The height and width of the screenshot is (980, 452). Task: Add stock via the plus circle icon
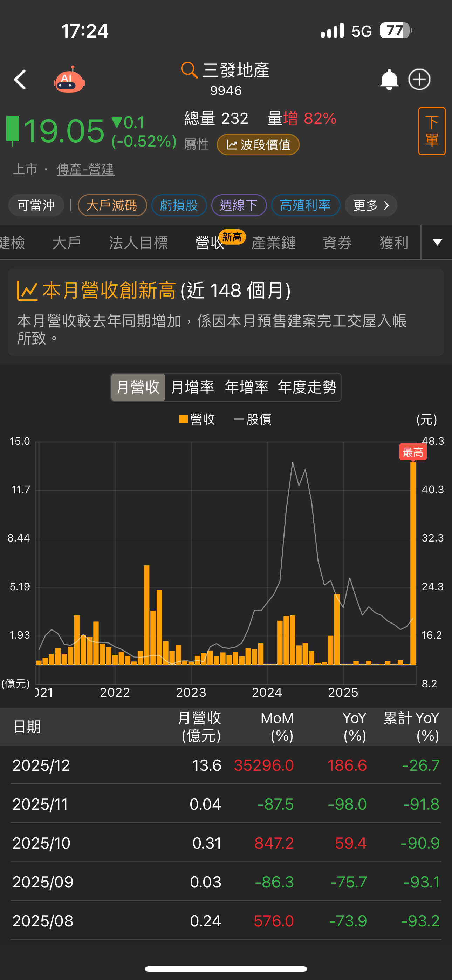(x=419, y=80)
